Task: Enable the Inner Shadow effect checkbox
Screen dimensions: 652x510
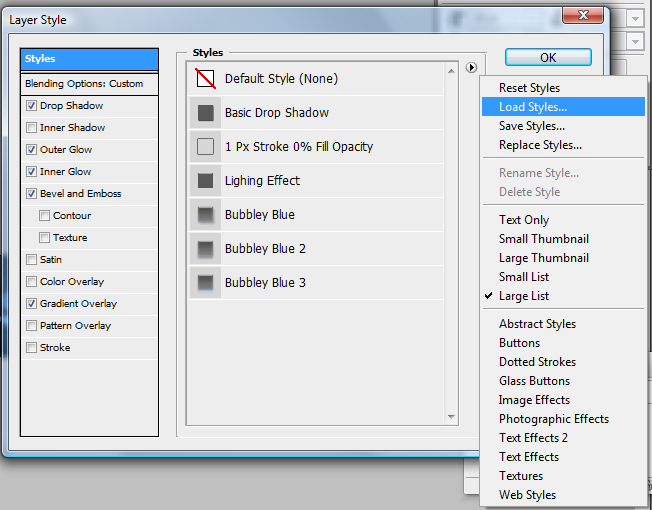Action: pyautogui.click(x=32, y=128)
